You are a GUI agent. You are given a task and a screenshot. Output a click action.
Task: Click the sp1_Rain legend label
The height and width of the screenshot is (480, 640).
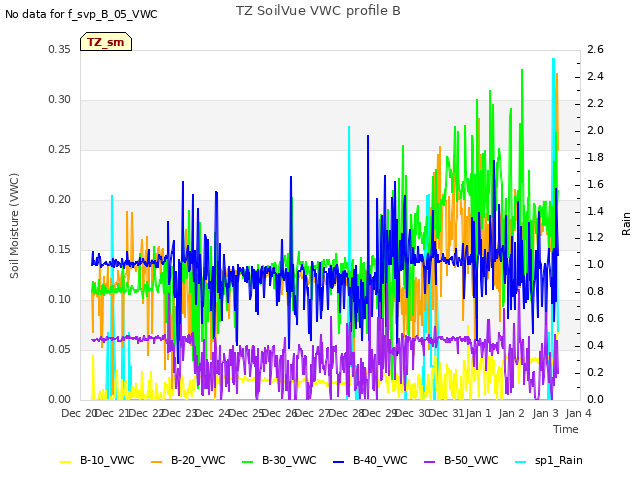(559, 460)
